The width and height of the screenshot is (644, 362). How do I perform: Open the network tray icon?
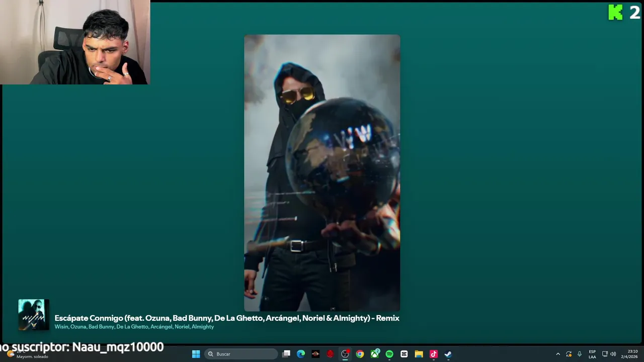[x=605, y=354]
